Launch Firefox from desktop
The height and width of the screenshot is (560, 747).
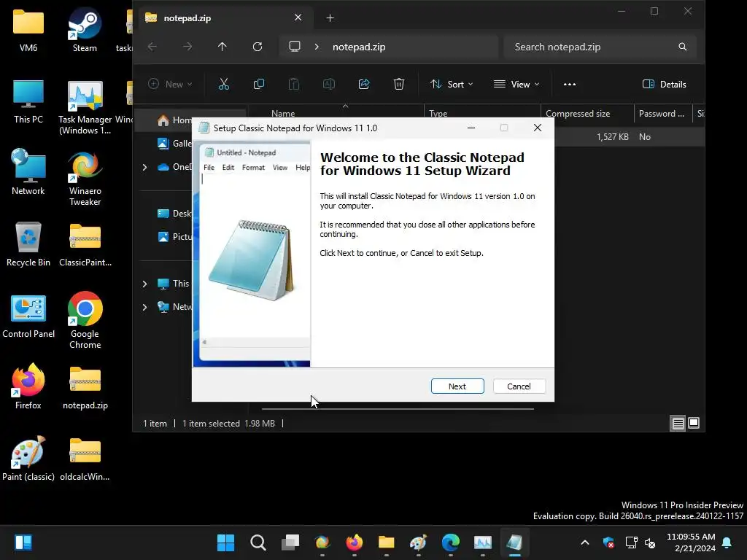point(28,386)
